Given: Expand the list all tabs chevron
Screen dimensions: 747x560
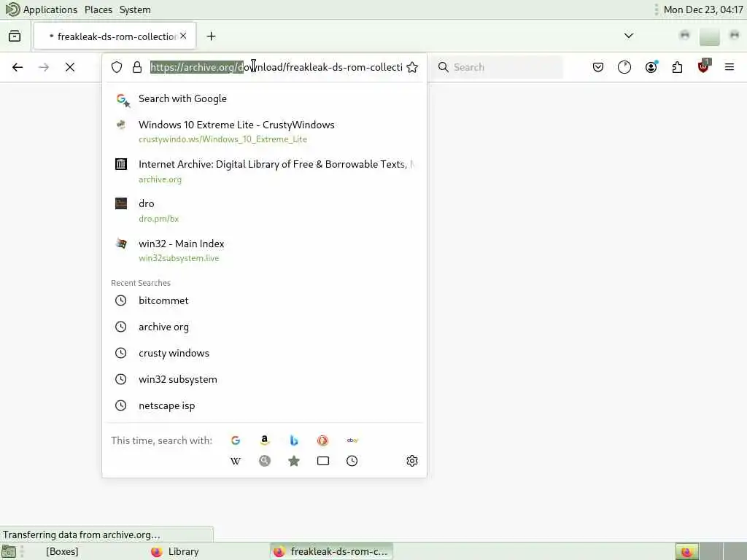Looking at the screenshot, I should coord(629,36).
